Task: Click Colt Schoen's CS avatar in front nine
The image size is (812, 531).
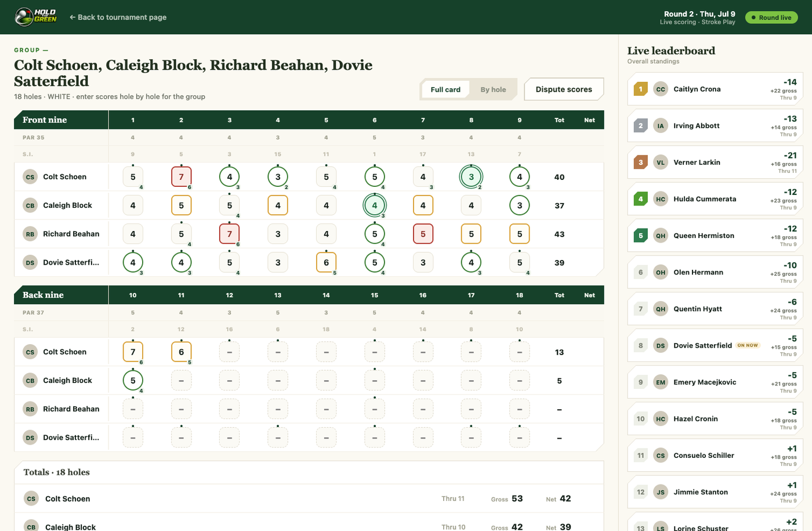Action: pyautogui.click(x=30, y=177)
